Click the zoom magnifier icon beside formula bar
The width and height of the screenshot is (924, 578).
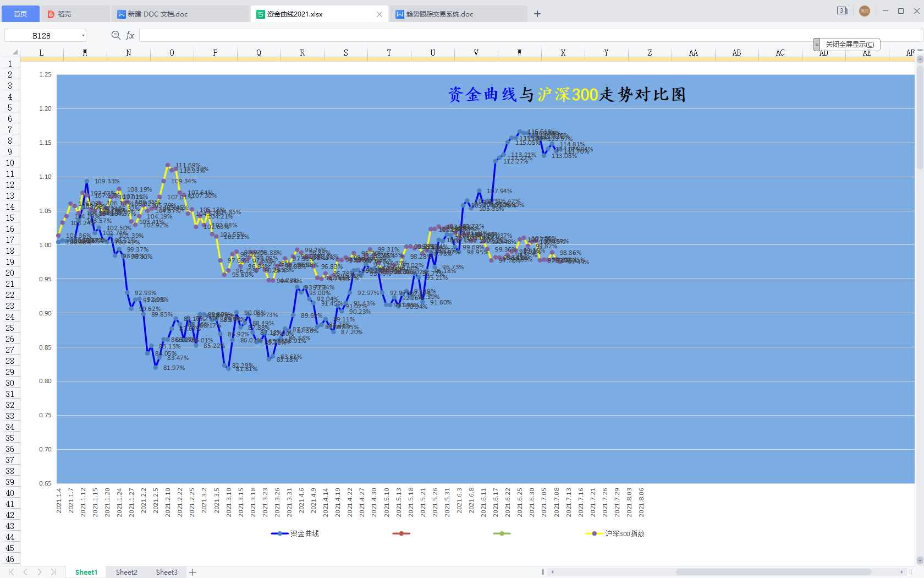[x=116, y=35]
